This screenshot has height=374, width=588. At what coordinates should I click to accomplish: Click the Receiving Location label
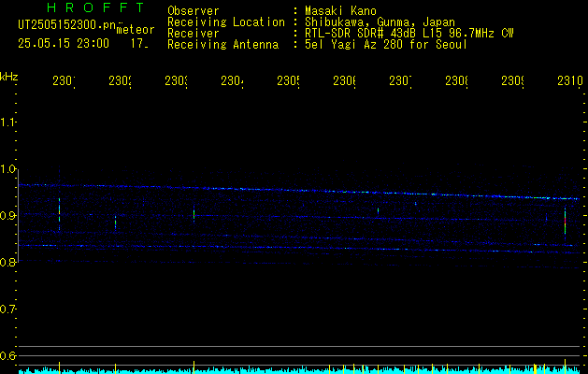click(x=226, y=22)
